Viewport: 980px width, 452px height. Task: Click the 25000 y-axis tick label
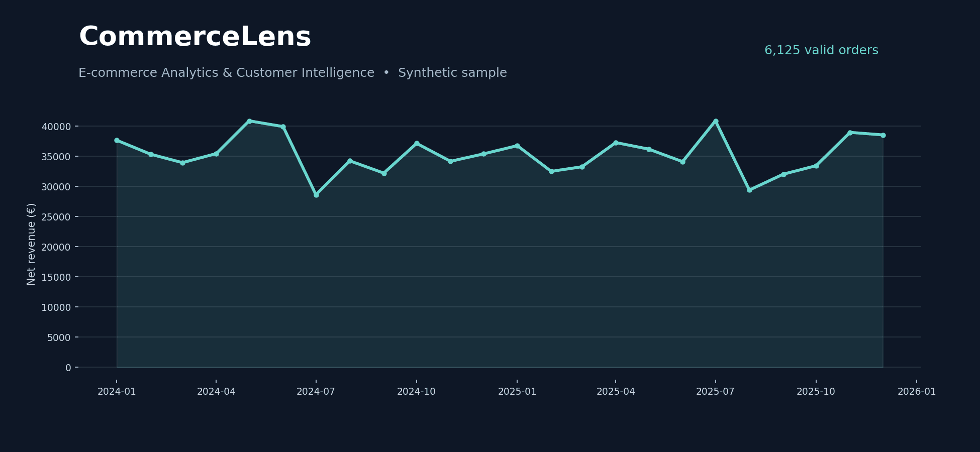click(56, 217)
